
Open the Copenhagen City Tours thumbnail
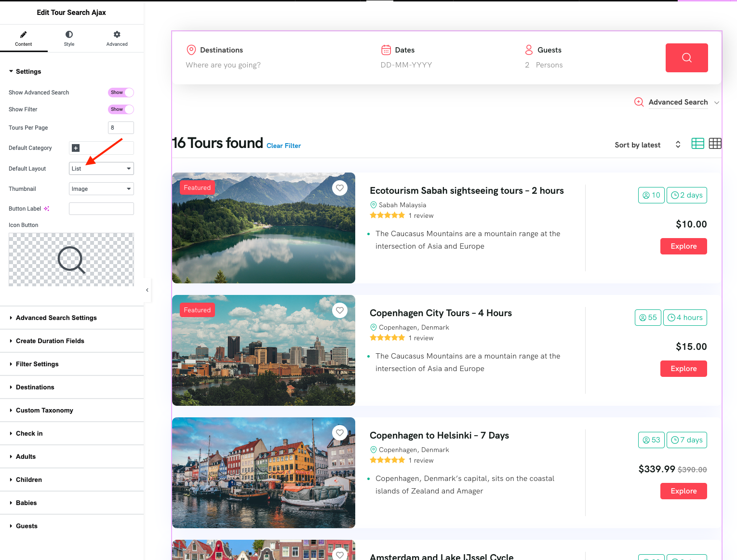(264, 350)
